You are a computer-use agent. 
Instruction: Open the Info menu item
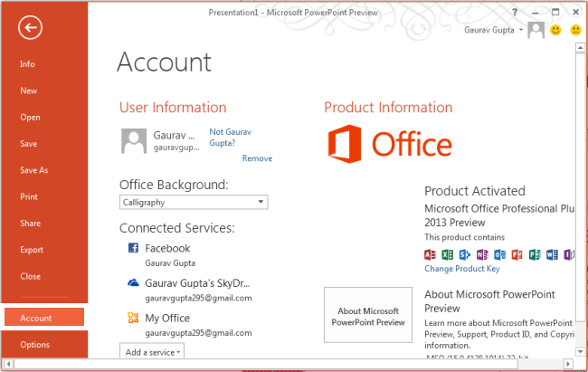click(x=27, y=64)
